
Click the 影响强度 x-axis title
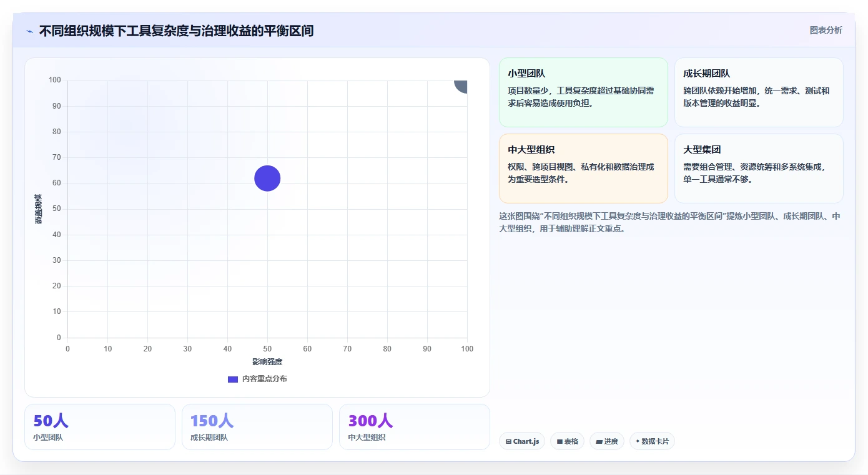pyautogui.click(x=267, y=362)
